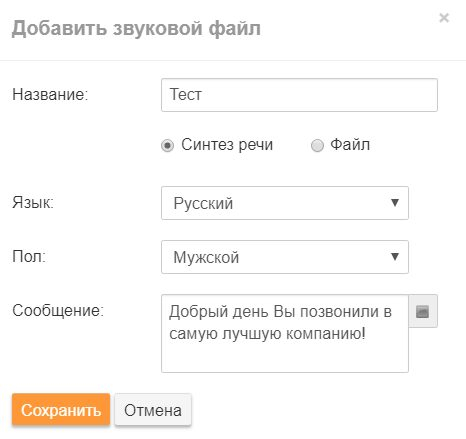
Task: Click the arrow on the Мужской dropdown
Action: (395, 257)
